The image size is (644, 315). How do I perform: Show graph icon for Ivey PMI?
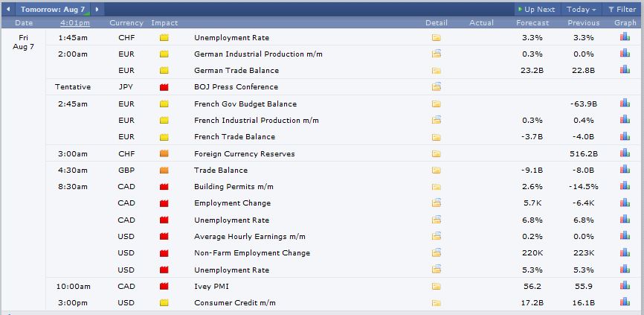tap(625, 285)
